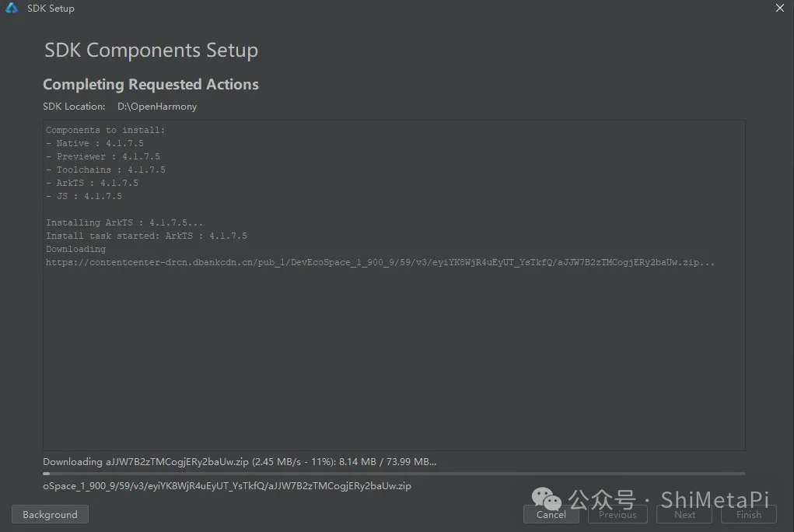Image resolution: width=794 pixels, height=532 pixels.
Task: Click the greyed-out Next button
Action: click(x=684, y=514)
